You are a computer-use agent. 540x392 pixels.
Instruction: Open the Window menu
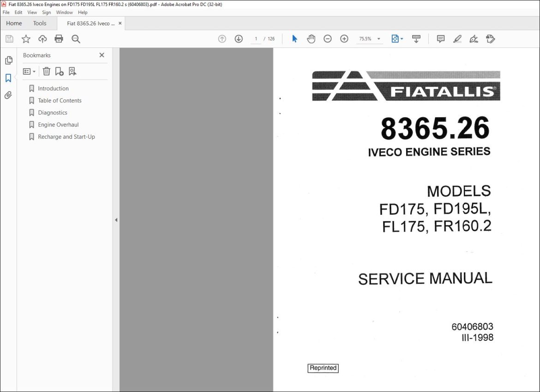point(65,12)
